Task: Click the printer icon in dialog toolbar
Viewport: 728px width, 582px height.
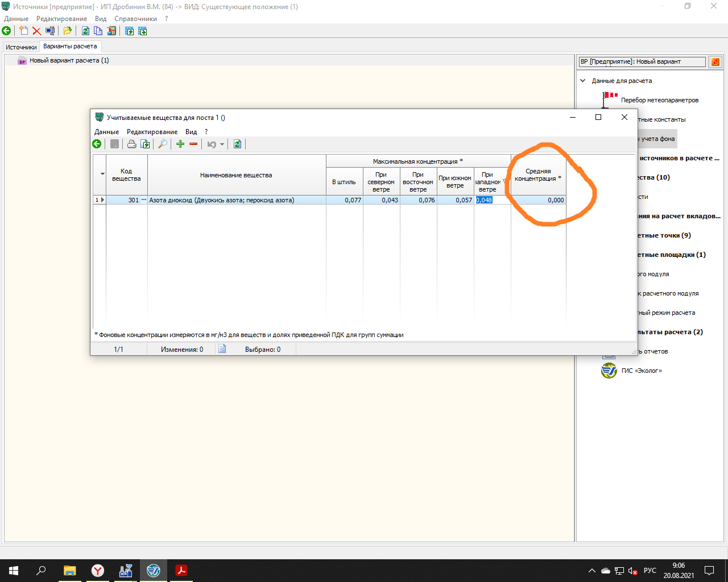Action: 131,144
